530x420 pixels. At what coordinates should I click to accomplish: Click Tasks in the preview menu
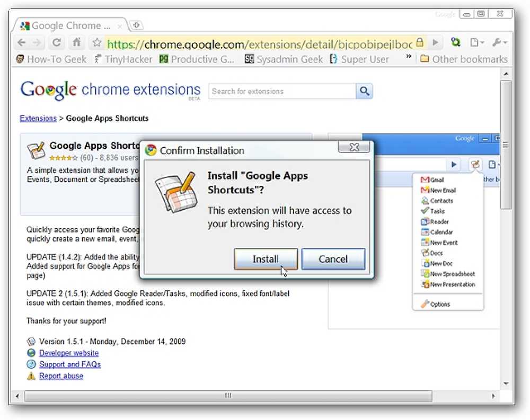coord(433,211)
